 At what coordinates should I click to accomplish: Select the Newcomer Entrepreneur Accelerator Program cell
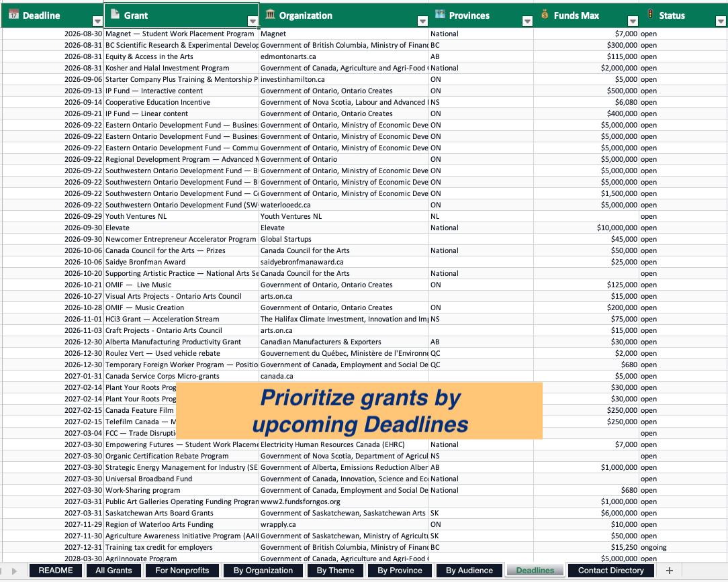pos(181,239)
